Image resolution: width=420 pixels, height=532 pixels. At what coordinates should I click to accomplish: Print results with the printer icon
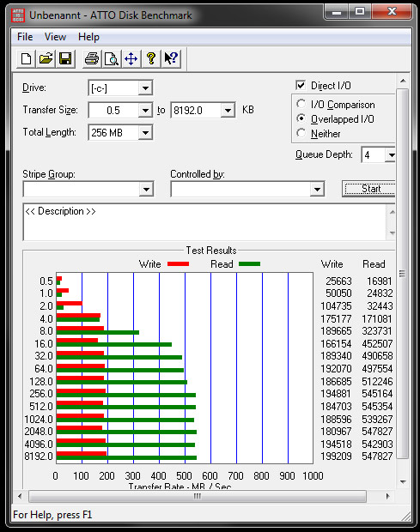[x=92, y=58]
